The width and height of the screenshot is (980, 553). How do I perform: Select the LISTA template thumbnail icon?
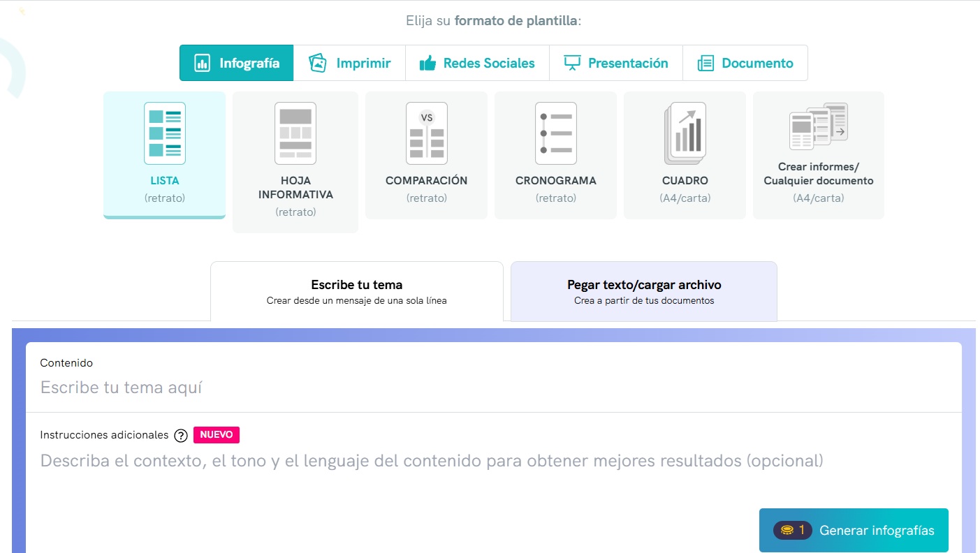tap(165, 133)
